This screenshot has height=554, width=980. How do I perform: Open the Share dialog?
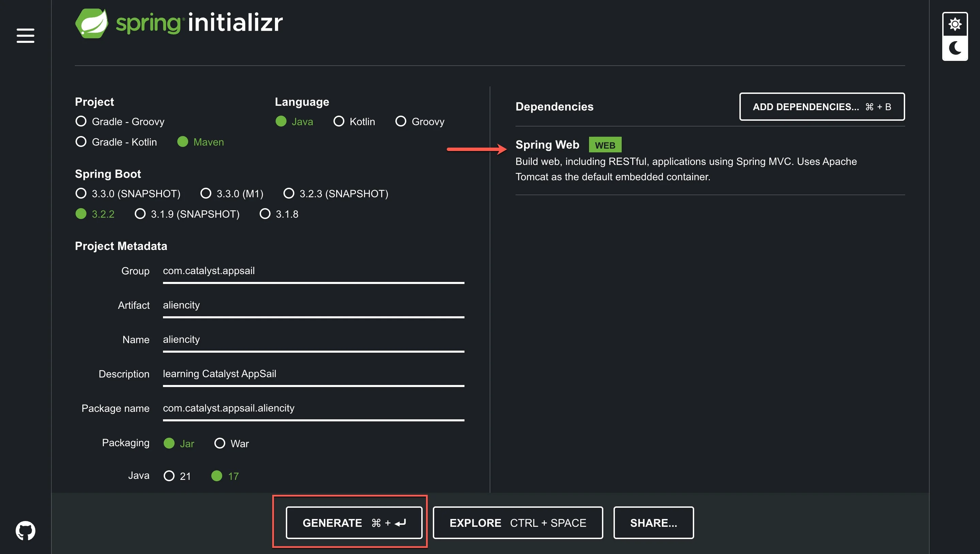(x=653, y=522)
